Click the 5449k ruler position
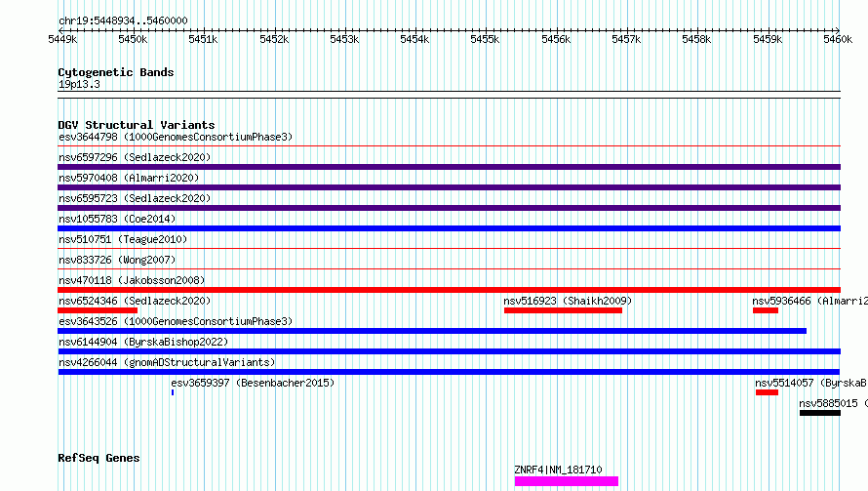 pos(62,39)
